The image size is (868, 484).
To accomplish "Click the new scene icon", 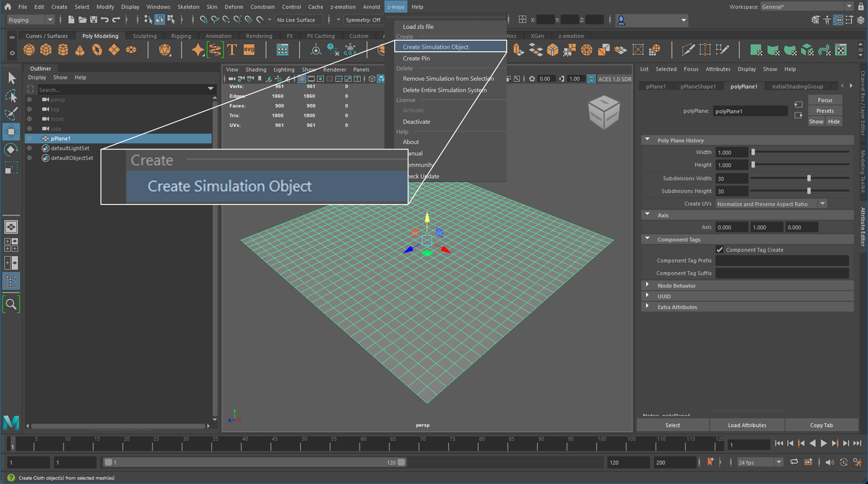I will point(71,20).
